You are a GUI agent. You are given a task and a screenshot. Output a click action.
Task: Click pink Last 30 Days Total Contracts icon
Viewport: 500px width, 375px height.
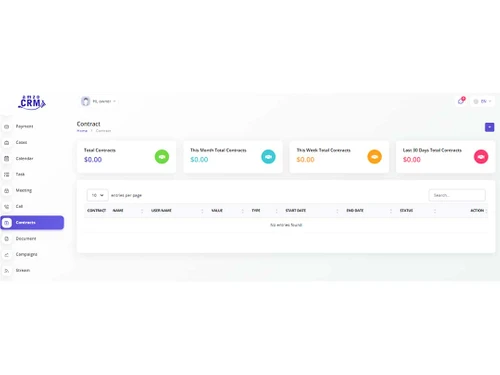pyautogui.click(x=481, y=157)
